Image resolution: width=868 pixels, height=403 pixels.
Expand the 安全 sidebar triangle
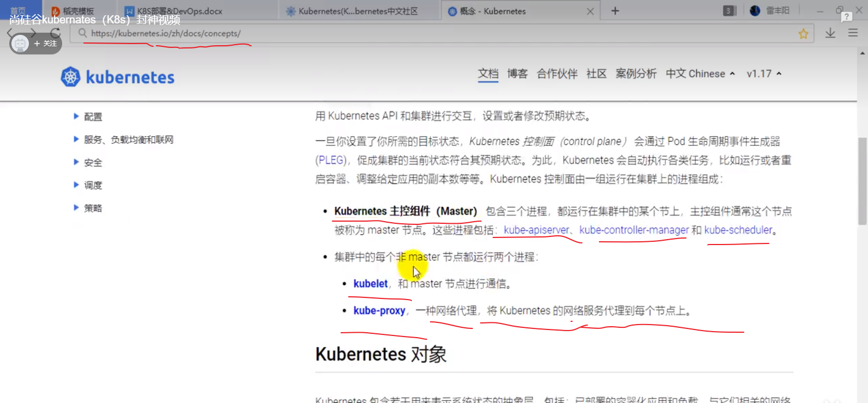[x=76, y=162]
